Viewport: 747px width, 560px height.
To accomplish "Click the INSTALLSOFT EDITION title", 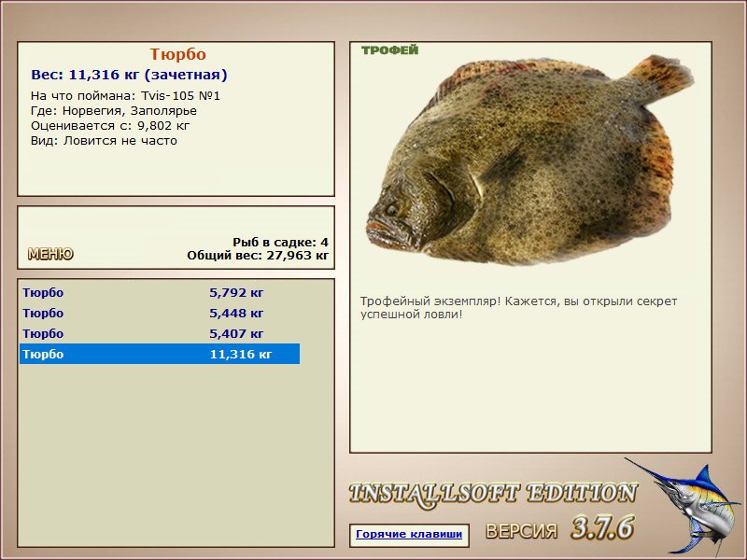I will 493,495.
